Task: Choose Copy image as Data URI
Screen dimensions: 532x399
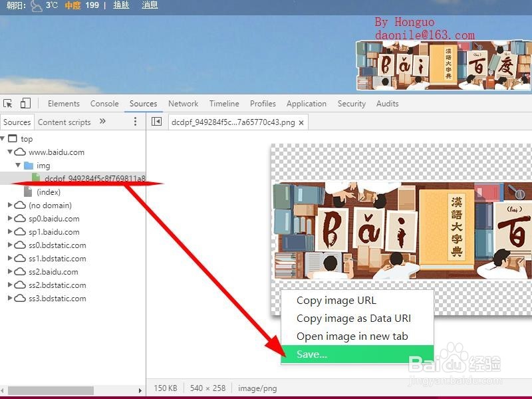Action: (358, 319)
